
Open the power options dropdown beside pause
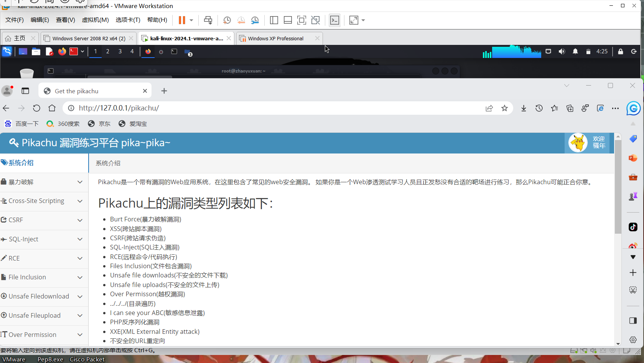(191, 20)
